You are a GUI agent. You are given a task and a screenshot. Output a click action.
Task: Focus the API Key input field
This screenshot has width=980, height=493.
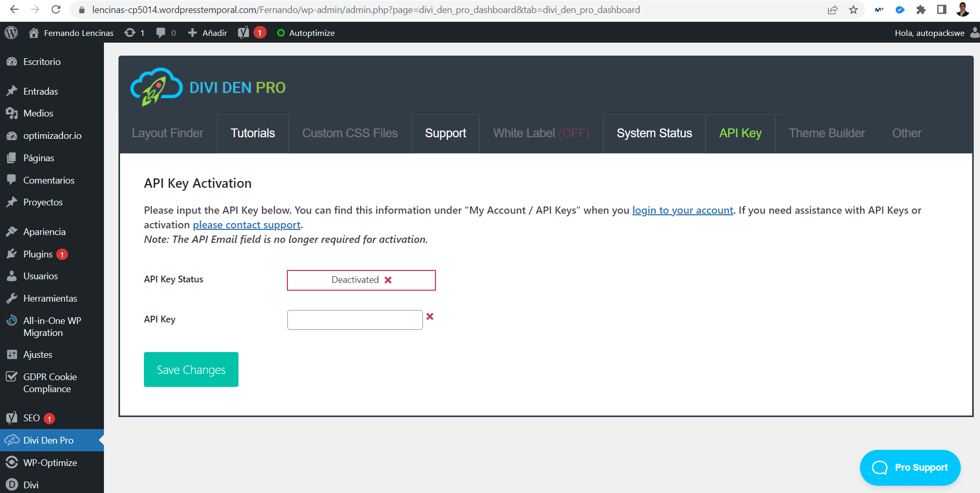tap(355, 320)
